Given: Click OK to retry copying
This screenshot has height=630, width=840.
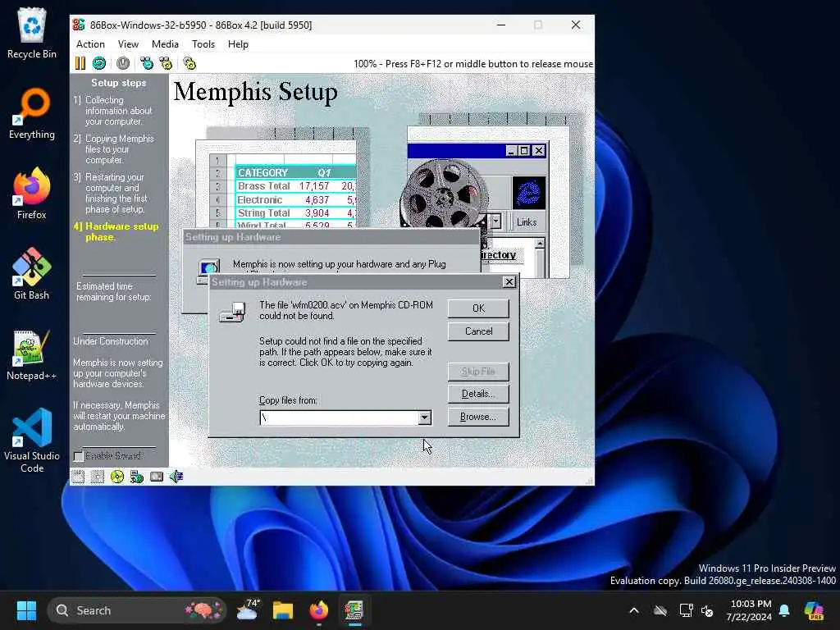Looking at the screenshot, I should tap(478, 308).
